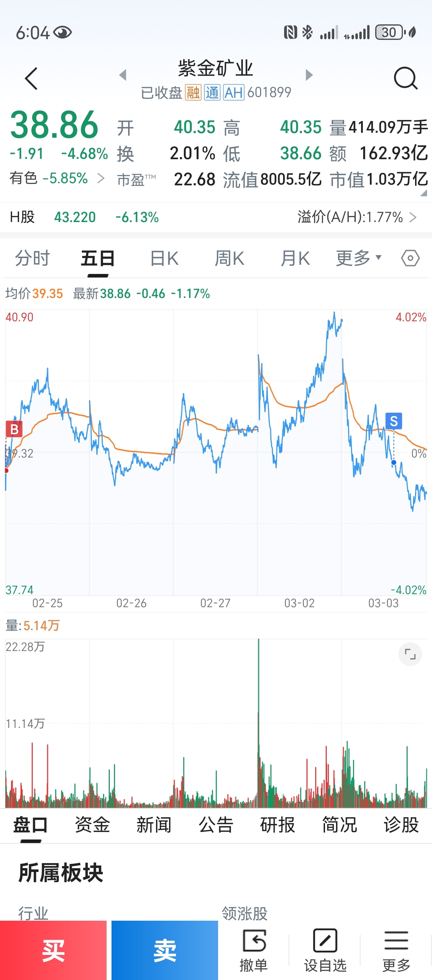Expand 有色 sector details chevron
Viewport: 432px width, 980px height.
(100, 178)
